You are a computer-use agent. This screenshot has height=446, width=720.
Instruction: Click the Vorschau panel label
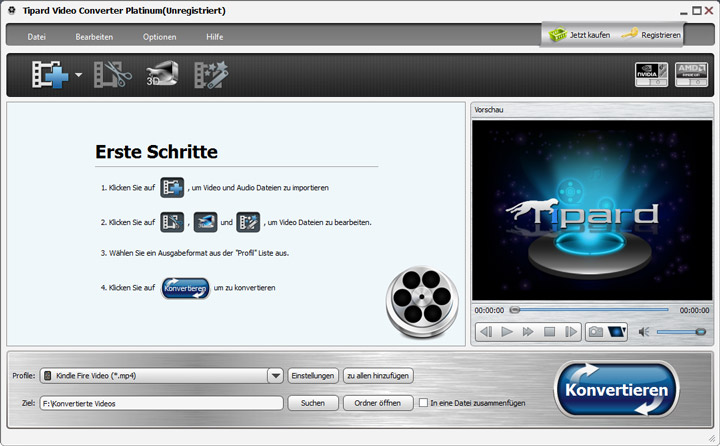click(x=489, y=110)
